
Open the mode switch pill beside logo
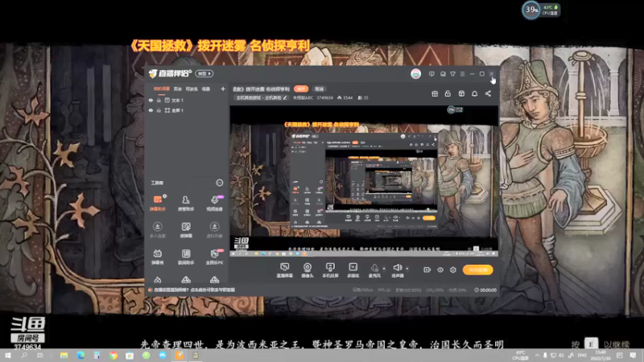(x=204, y=73)
